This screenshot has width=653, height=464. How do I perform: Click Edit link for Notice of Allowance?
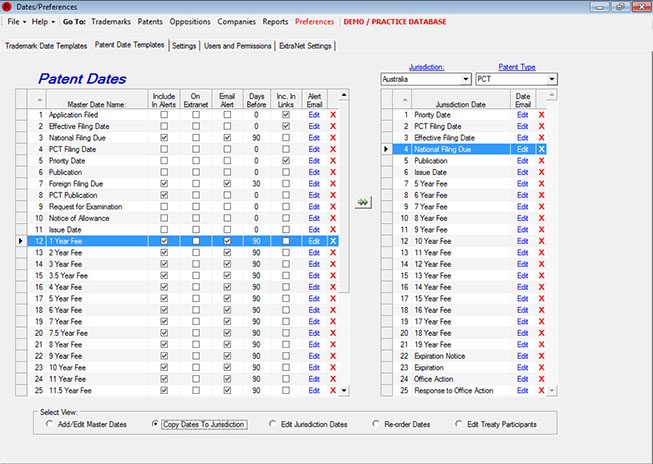coord(314,218)
